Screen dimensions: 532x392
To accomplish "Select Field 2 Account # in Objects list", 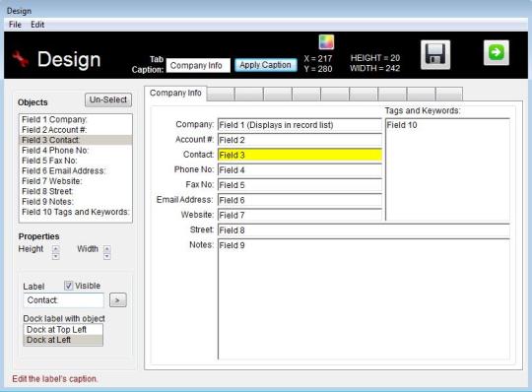I will pyautogui.click(x=75, y=130).
